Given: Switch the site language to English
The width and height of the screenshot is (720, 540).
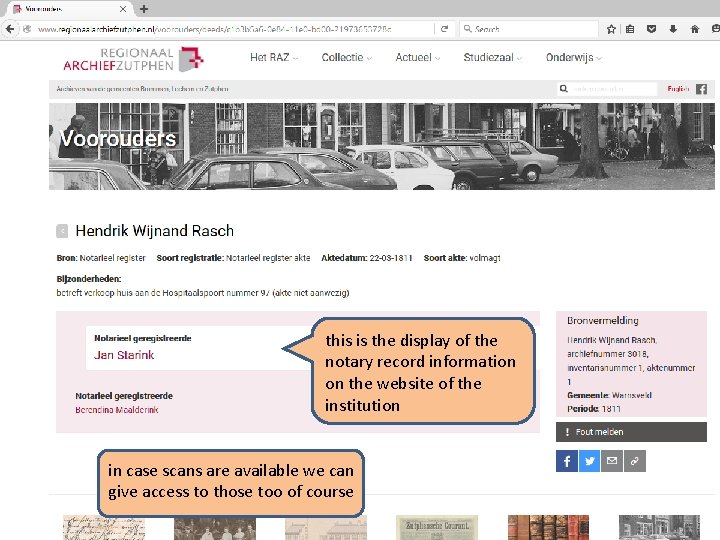Looking at the screenshot, I should pos(678,89).
